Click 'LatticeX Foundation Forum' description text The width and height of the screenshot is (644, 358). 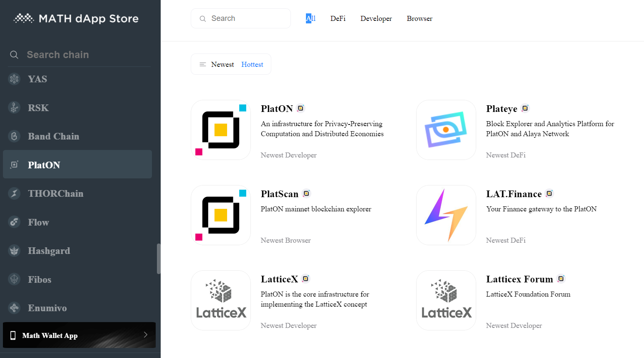pyautogui.click(x=528, y=294)
